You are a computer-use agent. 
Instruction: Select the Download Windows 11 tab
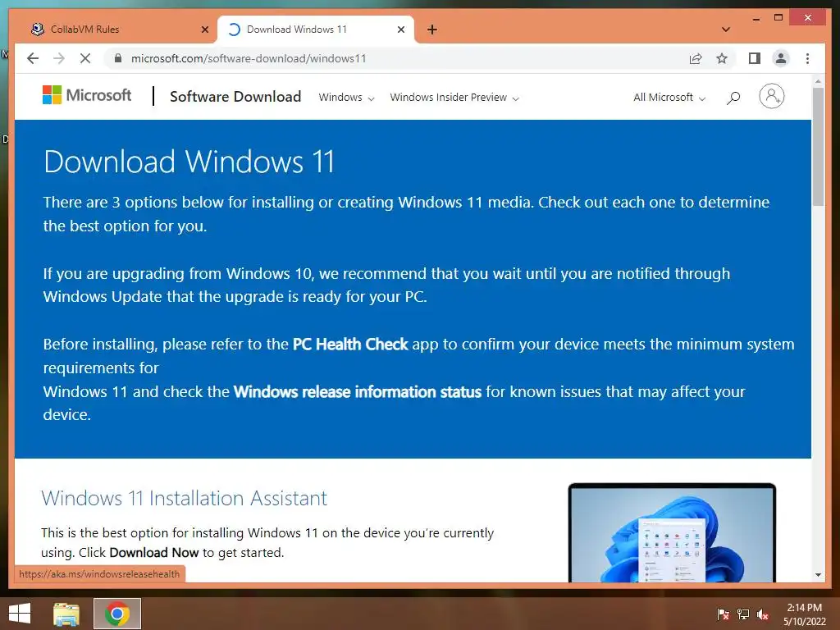pyautogui.click(x=315, y=30)
